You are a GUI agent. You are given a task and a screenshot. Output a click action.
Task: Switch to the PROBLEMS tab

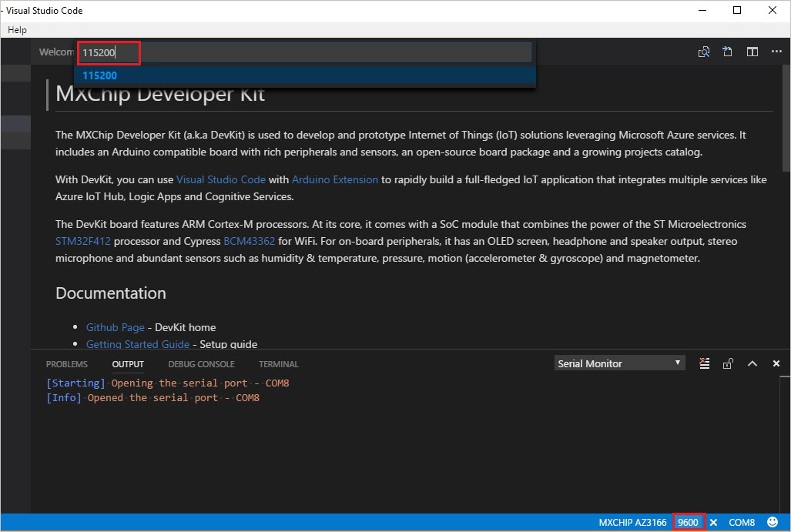click(66, 364)
